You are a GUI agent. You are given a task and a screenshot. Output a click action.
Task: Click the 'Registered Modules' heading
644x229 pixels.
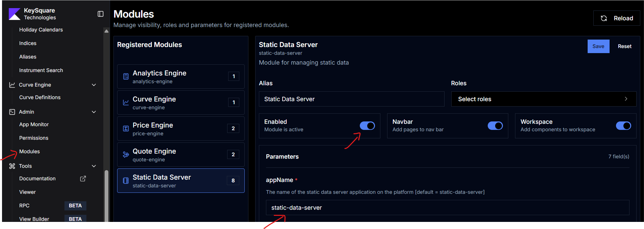coord(150,45)
